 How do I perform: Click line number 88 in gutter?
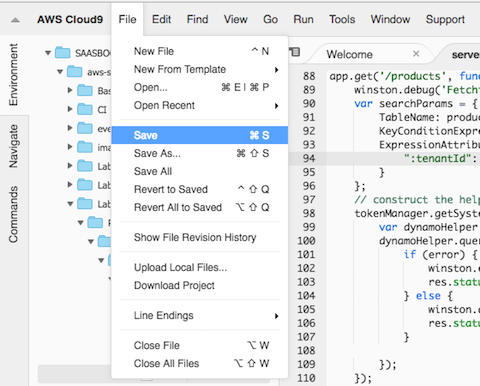[x=309, y=76]
